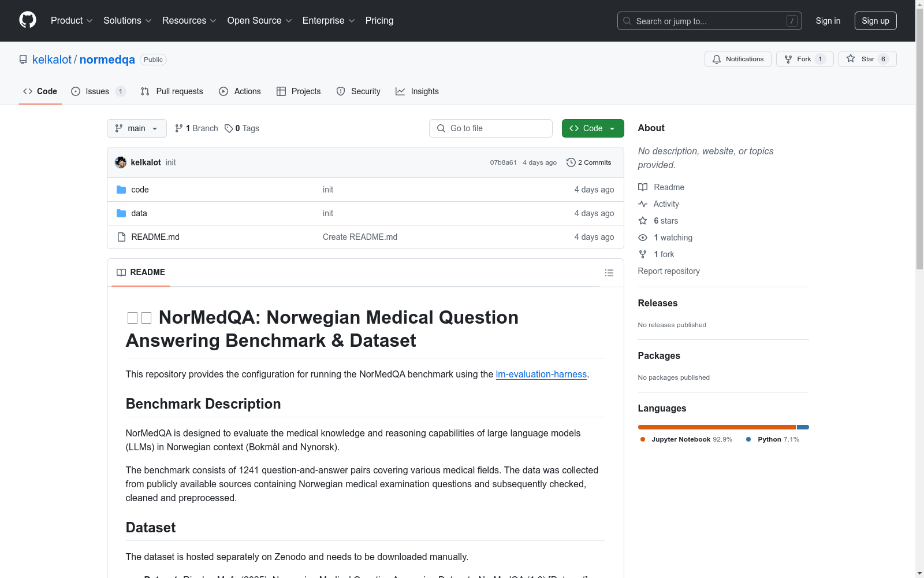
Task: Open the green Code dropdown button
Action: click(593, 128)
